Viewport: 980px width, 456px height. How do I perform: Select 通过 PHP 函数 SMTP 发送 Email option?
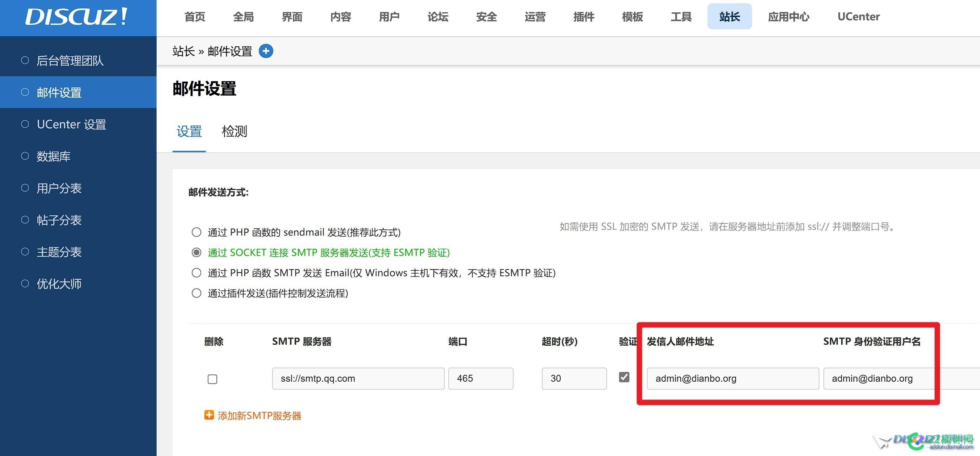click(x=196, y=273)
